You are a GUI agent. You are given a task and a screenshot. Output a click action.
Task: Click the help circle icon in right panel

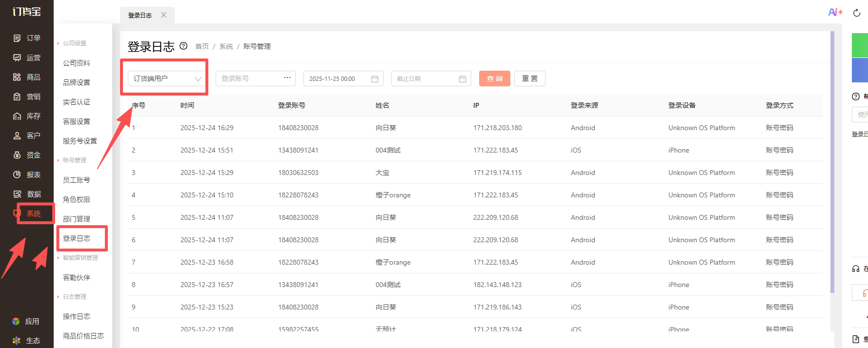click(856, 97)
